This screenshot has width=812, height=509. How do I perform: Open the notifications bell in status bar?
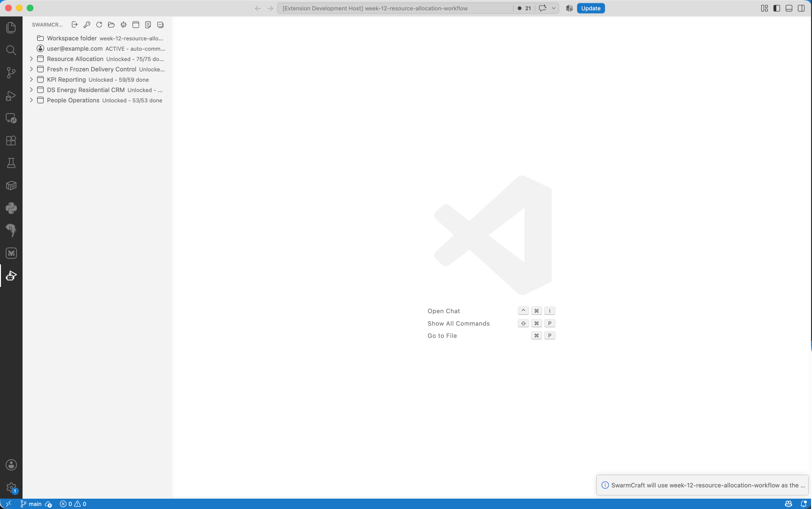tap(804, 504)
